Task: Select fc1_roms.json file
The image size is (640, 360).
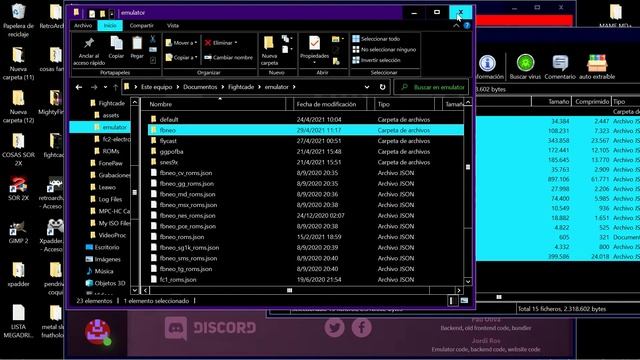Action: 178,280
